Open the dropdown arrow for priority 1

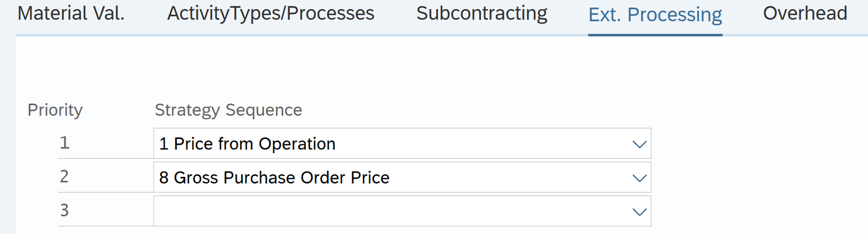[639, 144]
